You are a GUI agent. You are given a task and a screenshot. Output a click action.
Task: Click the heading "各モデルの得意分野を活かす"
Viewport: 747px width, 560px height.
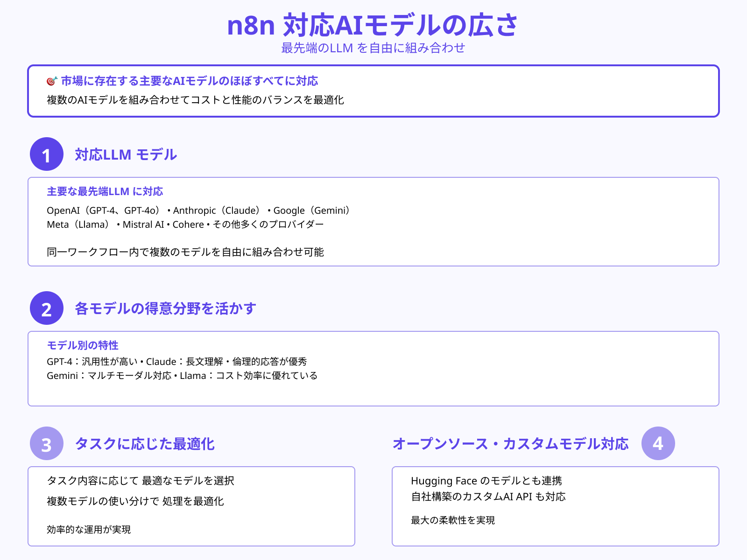166,308
